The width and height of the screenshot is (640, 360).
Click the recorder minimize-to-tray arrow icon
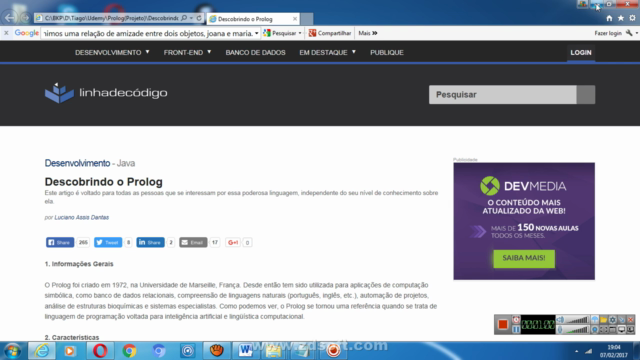coord(622,320)
